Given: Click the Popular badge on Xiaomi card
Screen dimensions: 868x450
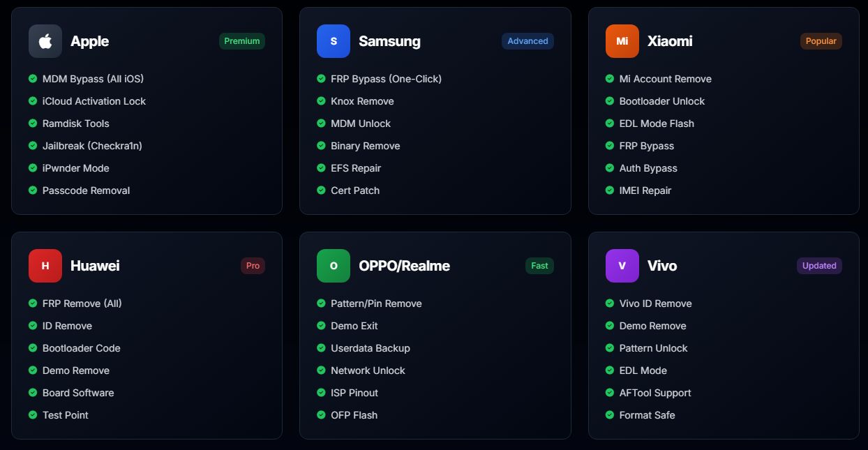Looking at the screenshot, I should click(x=821, y=41).
